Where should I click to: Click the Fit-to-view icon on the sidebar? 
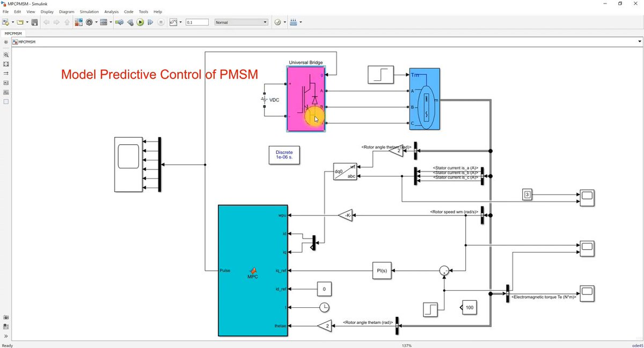pyautogui.click(x=6, y=64)
